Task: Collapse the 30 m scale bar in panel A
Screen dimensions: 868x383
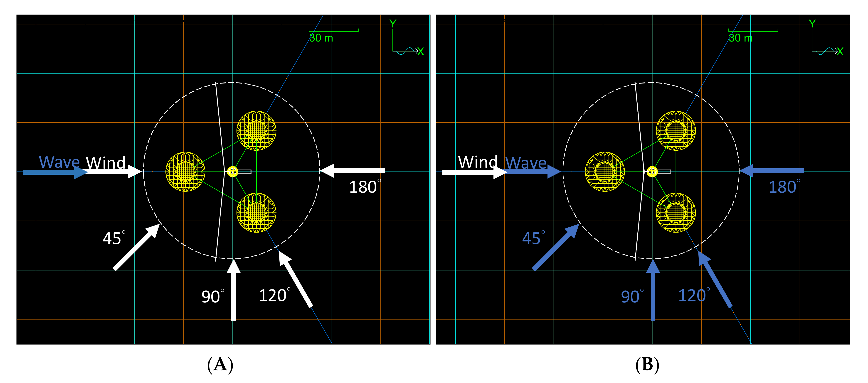Action: pos(334,31)
